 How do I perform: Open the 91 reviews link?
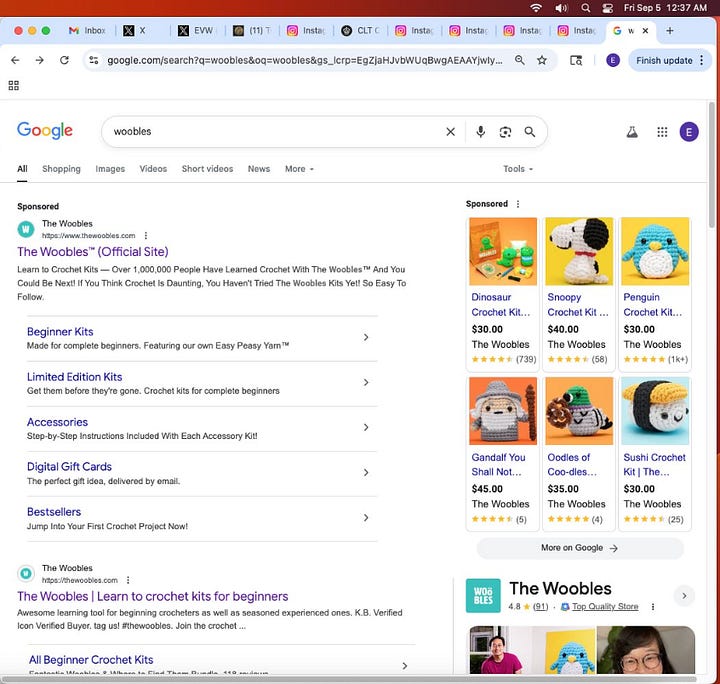(x=540, y=606)
